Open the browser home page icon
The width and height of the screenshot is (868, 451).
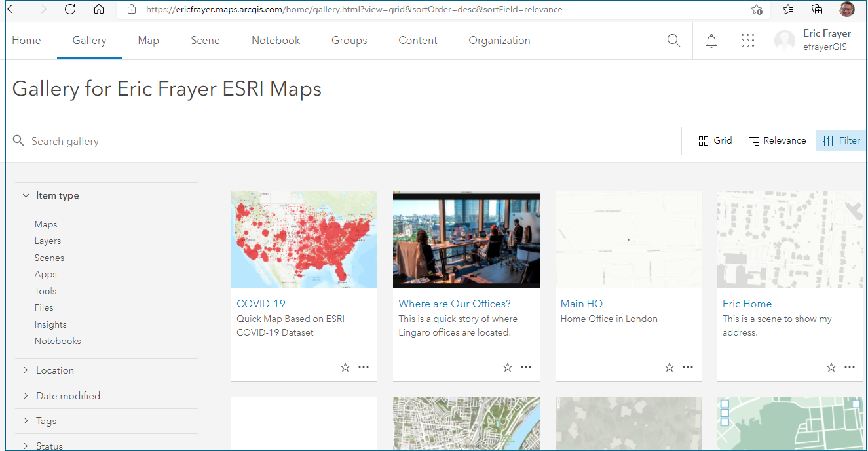click(99, 10)
